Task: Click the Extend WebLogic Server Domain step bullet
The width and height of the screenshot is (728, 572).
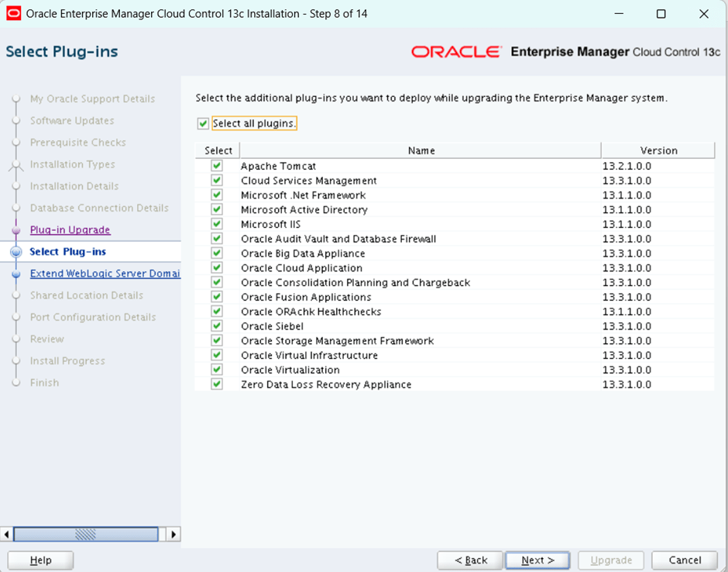Action: click(15, 274)
